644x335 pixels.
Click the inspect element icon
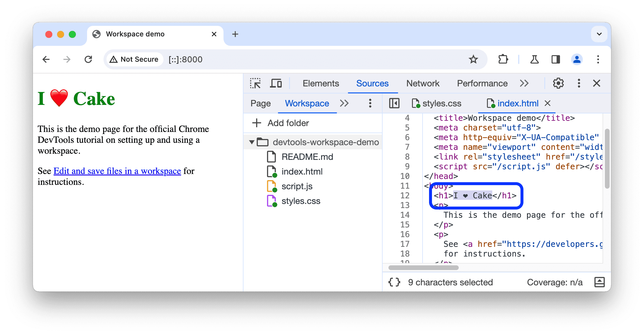click(x=256, y=83)
